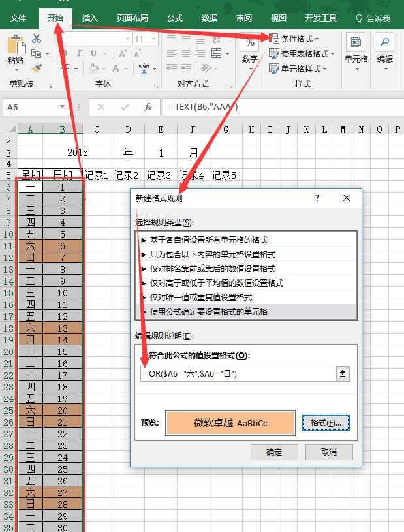Click the Format Painter brush icon
404x532 pixels.
[37, 68]
